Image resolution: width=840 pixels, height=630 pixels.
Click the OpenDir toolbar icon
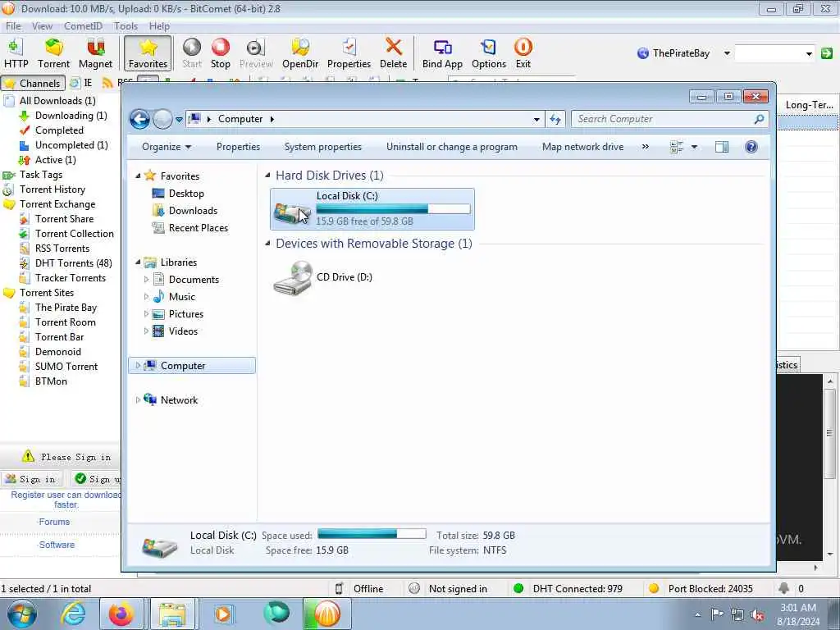point(300,53)
